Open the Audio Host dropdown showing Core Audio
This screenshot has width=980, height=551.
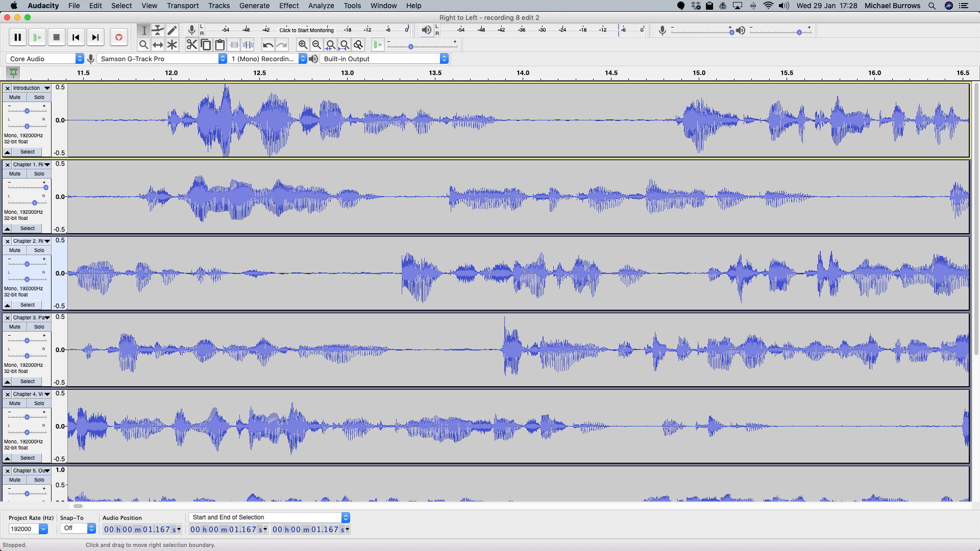[x=44, y=58]
